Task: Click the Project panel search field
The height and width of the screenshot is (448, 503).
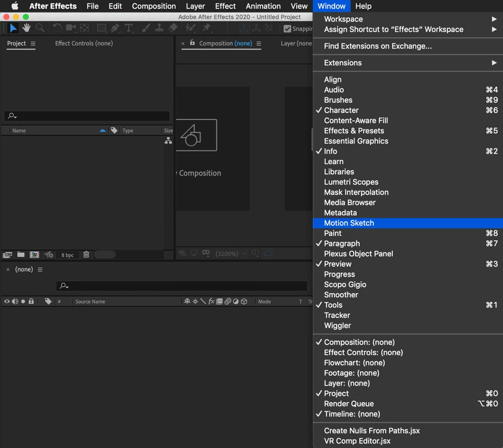Action: (87, 116)
